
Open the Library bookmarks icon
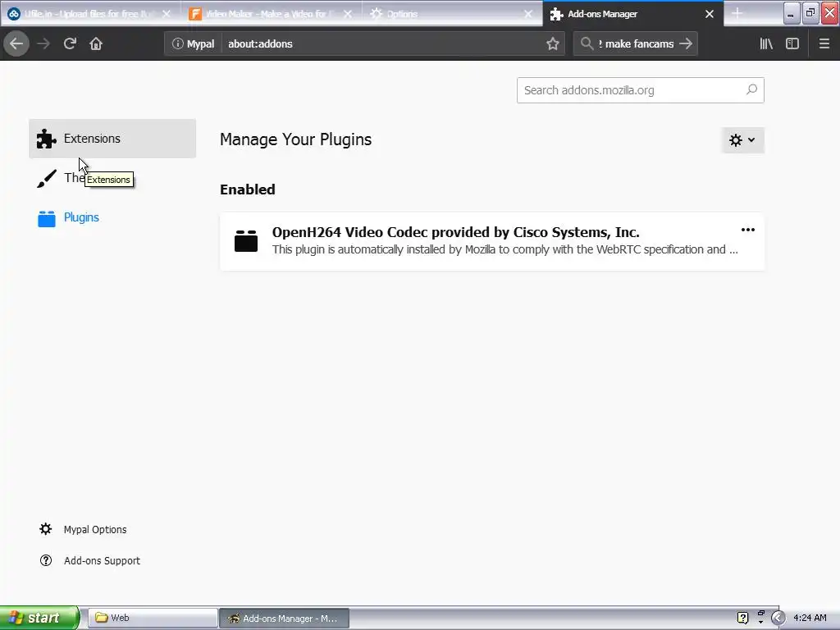[x=766, y=44]
